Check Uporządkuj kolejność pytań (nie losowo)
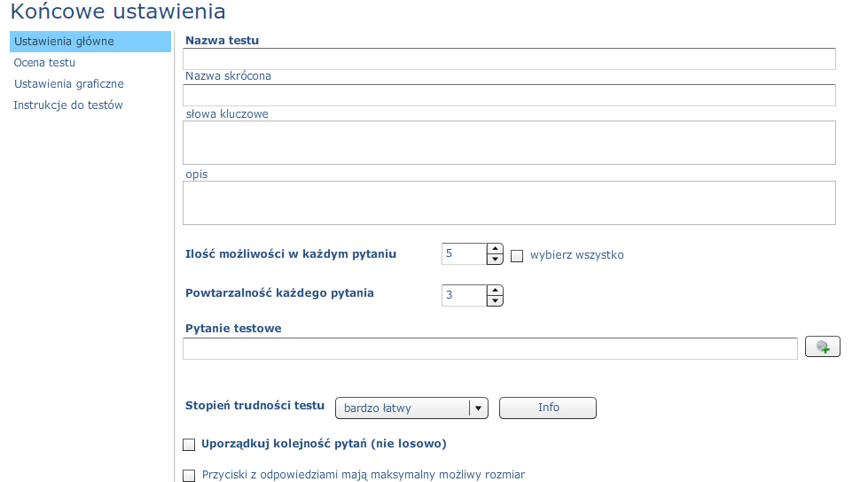Screen dimensions: 868x482 [x=189, y=445]
